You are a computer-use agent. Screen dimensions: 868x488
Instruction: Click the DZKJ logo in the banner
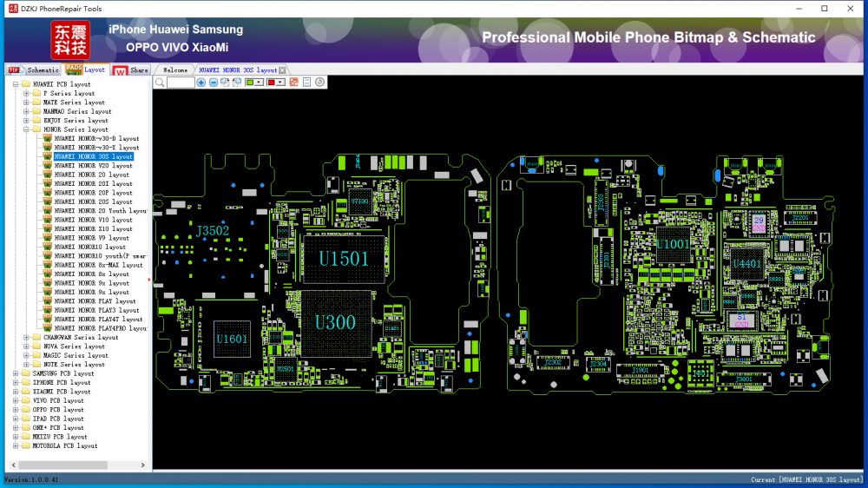click(x=69, y=40)
